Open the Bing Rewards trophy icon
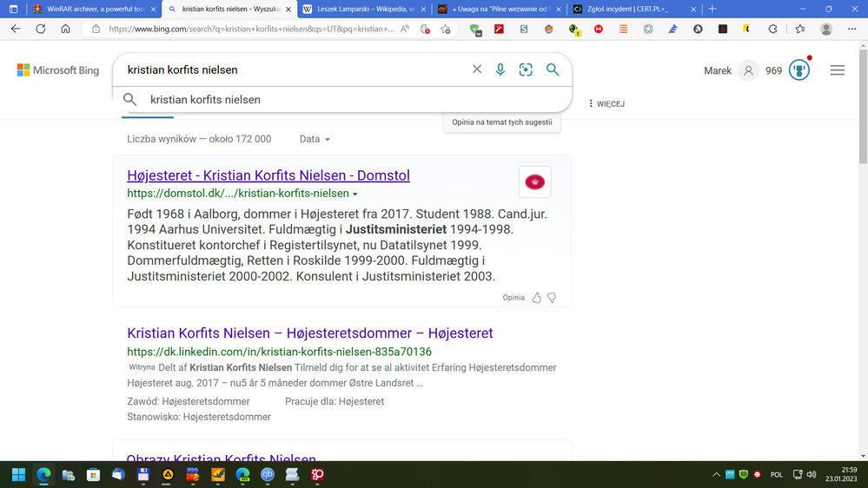This screenshot has width=868, height=488. [x=798, y=70]
